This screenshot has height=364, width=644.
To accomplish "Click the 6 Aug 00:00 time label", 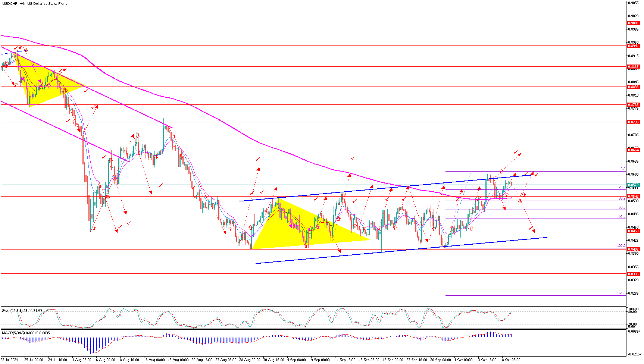I will [106, 360].
